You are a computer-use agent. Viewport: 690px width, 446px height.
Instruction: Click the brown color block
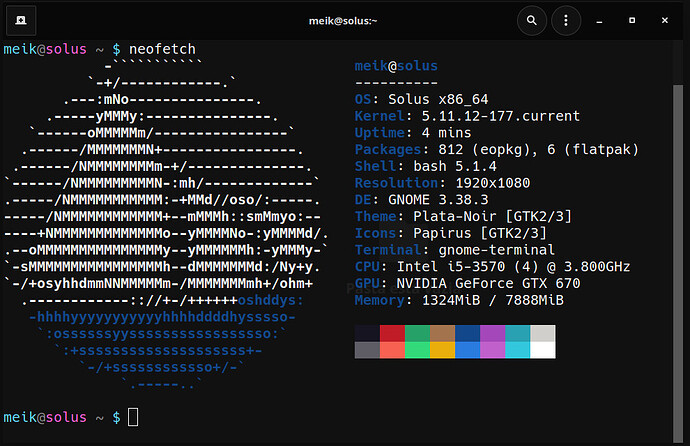point(442,333)
